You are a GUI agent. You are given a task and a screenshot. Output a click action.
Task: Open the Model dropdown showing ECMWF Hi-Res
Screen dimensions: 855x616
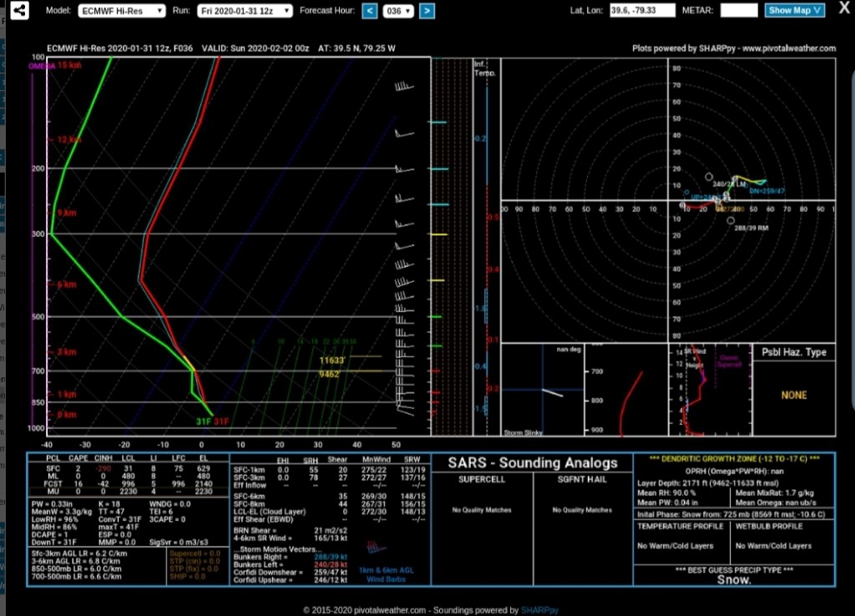pos(121,11)
